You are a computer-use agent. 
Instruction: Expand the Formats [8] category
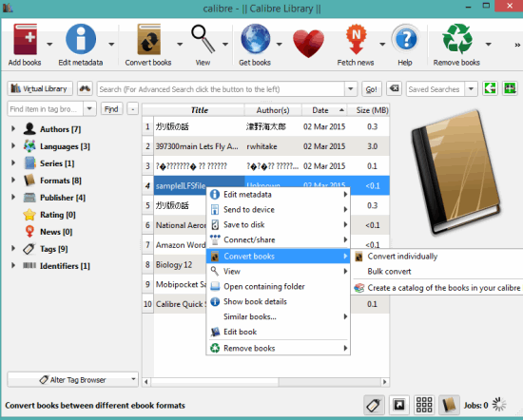pyautogui.click(x=13, y=180)
